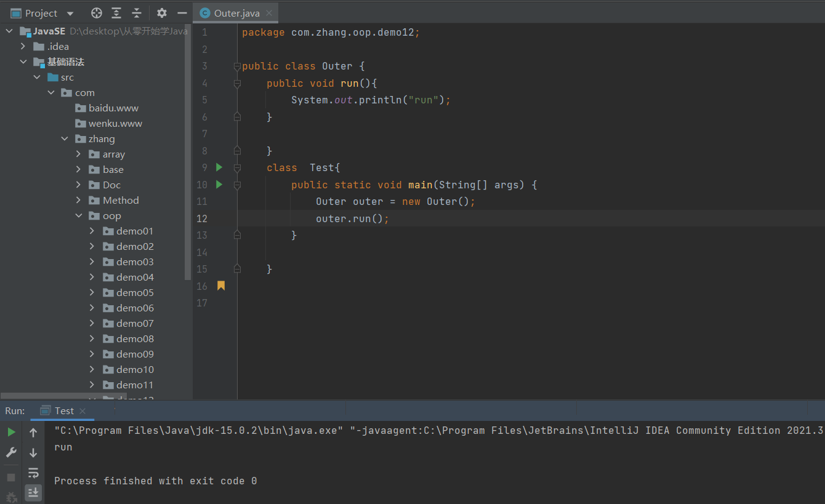Image resolution: width=825 pixels, height=504 pixels.
Task: Expand the array package
Action: (78, 154)
